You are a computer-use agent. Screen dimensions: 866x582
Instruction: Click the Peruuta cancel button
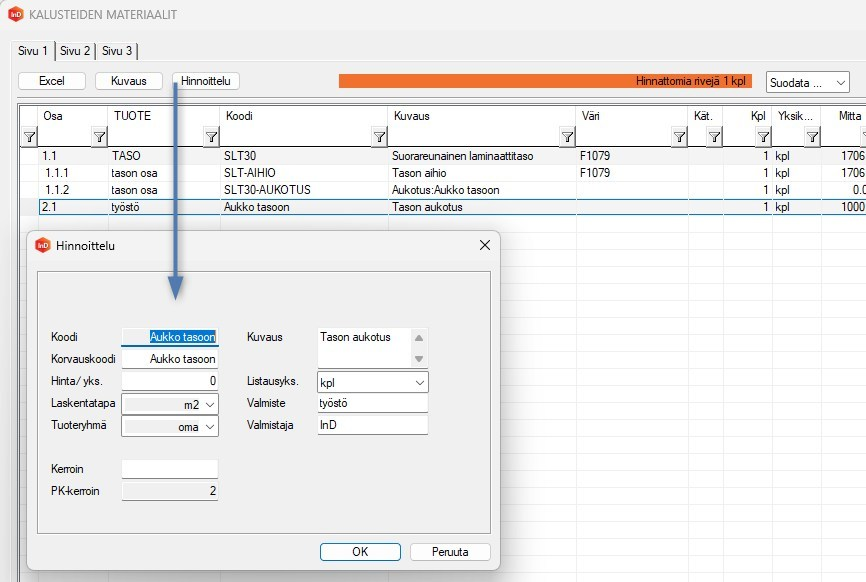(x=450, y=552)
